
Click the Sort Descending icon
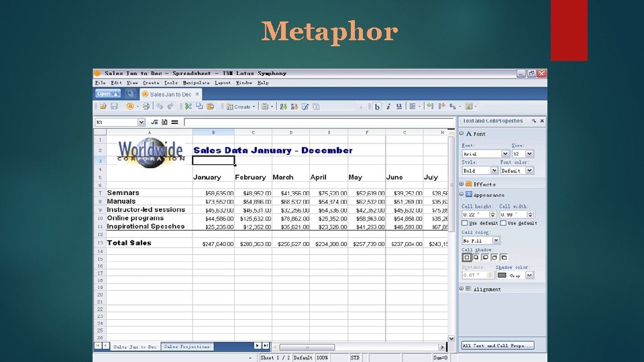(294, 107)
